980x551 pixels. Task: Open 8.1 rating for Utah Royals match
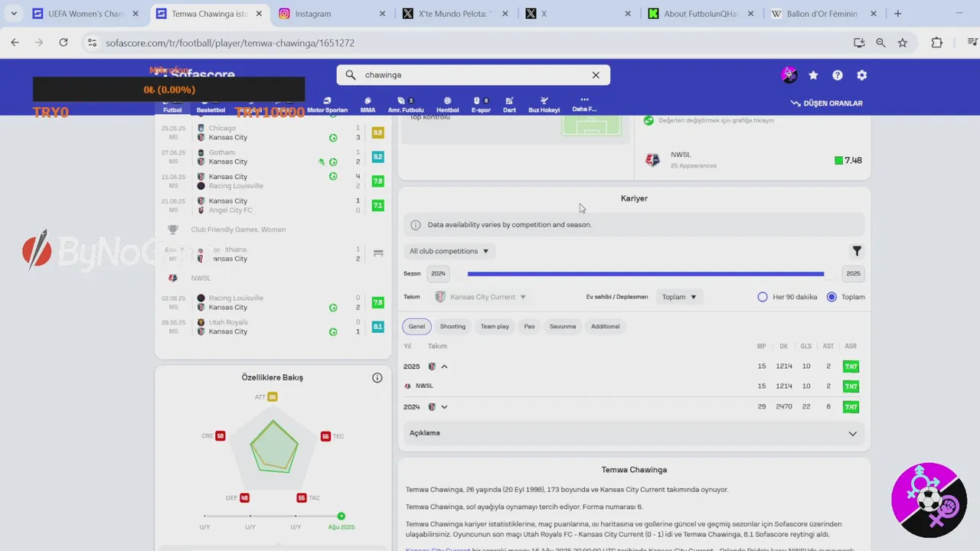[x=377, y=327]
